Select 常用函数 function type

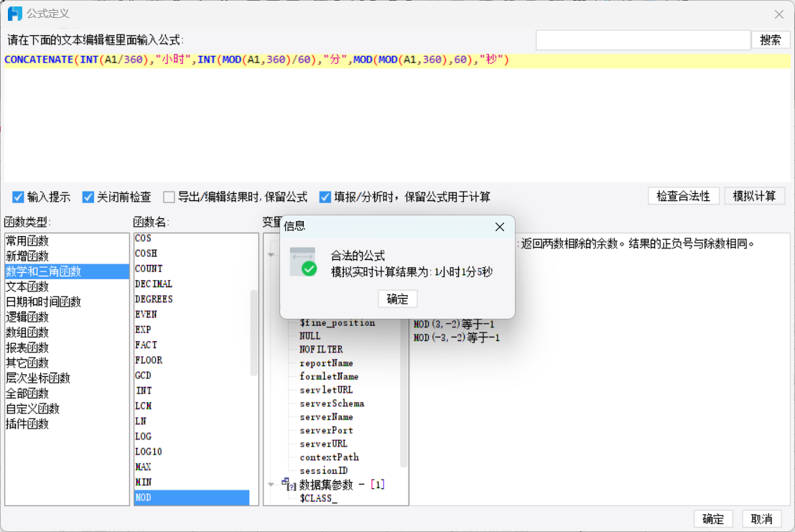[67, 241]
